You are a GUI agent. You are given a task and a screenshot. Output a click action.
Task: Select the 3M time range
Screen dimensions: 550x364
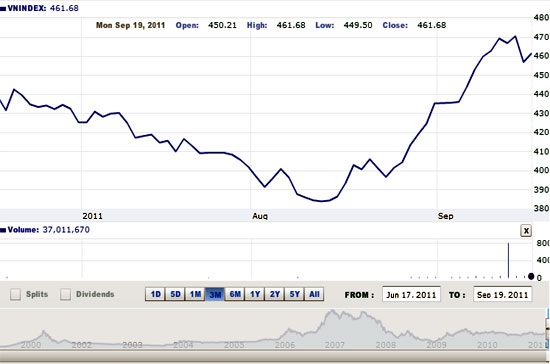[x=215, y=294]
